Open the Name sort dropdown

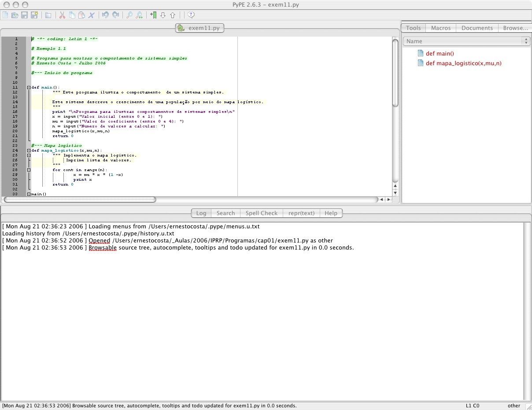(x=466, y=41)
